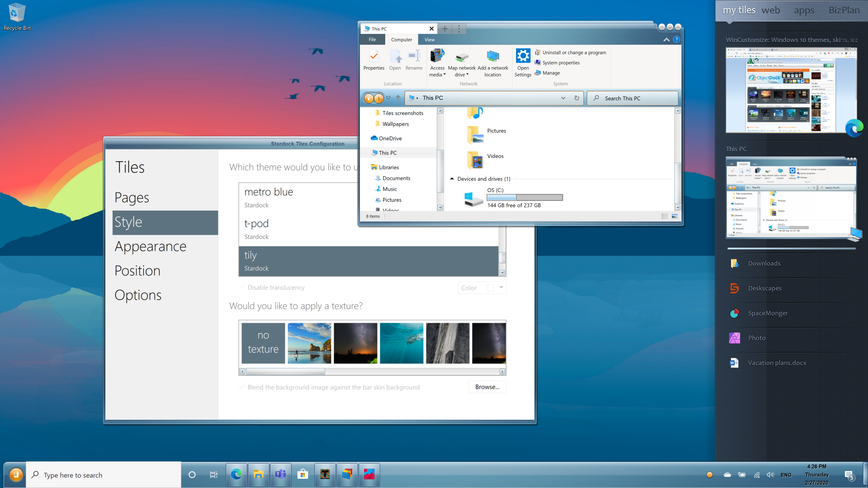Click Uninstall or change a program

point(574,53)
